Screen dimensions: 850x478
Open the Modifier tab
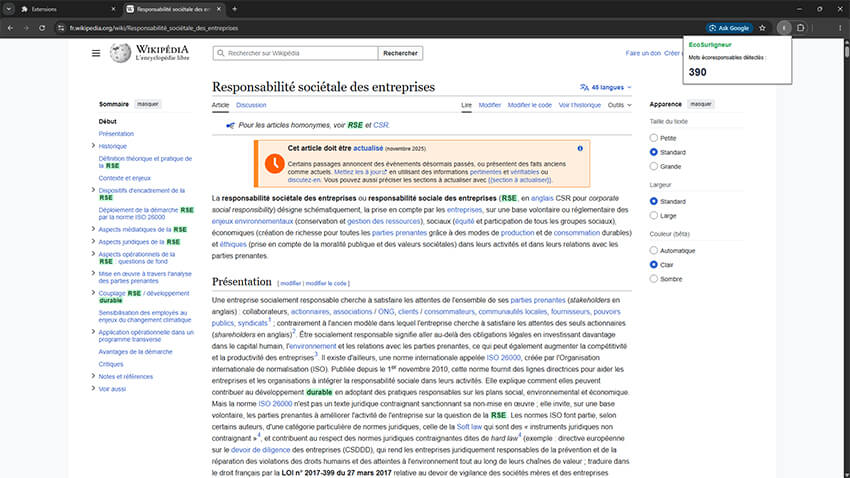490,105
